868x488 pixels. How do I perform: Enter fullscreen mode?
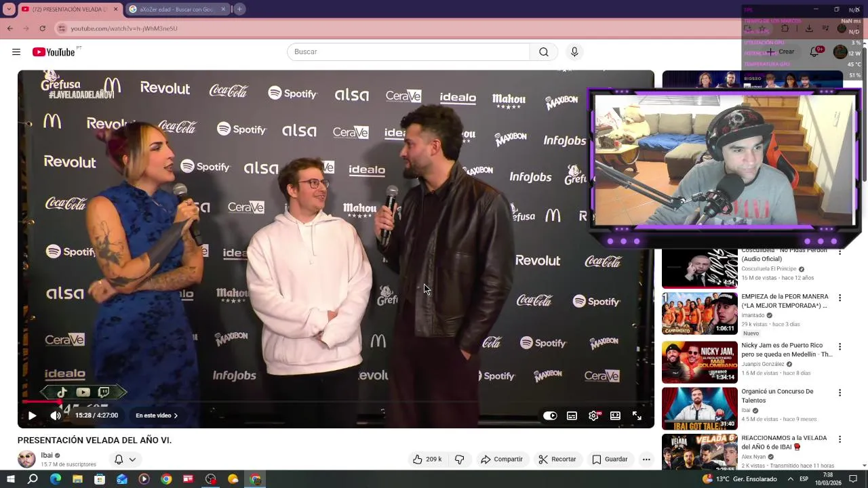tap(637, 415)
